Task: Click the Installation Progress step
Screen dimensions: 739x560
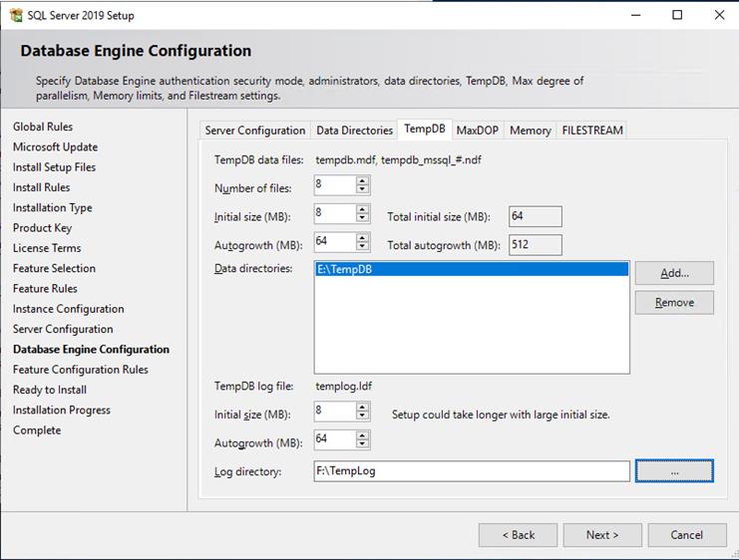Action: click(x=61, y=411)
